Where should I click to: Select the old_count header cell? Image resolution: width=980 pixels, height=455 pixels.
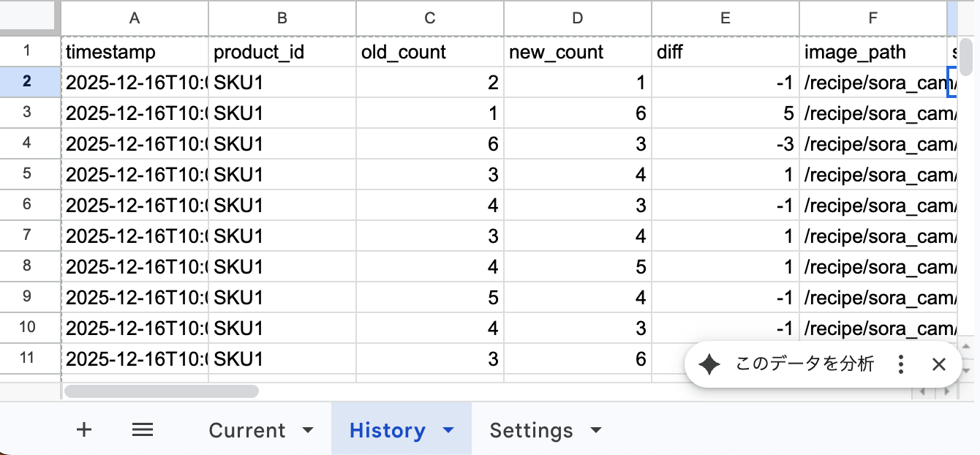(x=429, y=52)
